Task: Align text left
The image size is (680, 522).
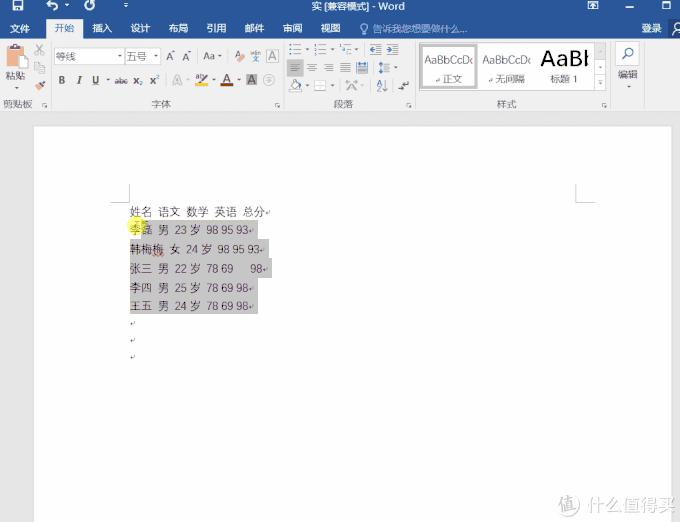Action: 295,68
